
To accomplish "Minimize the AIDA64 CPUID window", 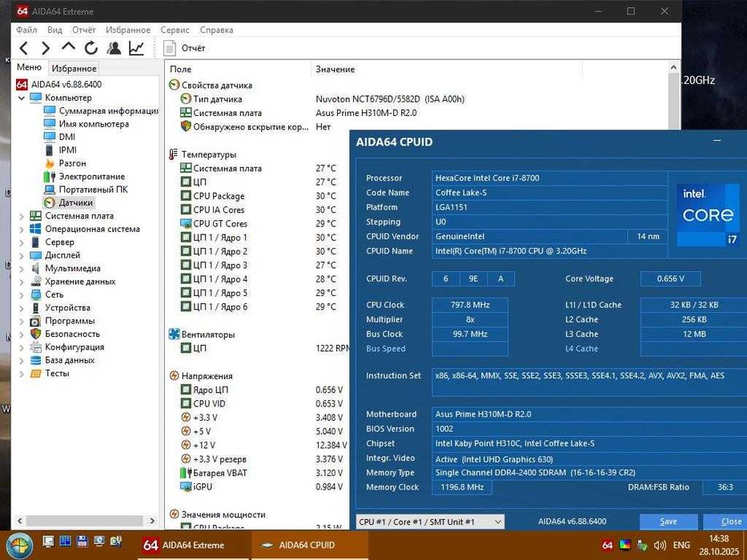I will [x=717, y=141].
